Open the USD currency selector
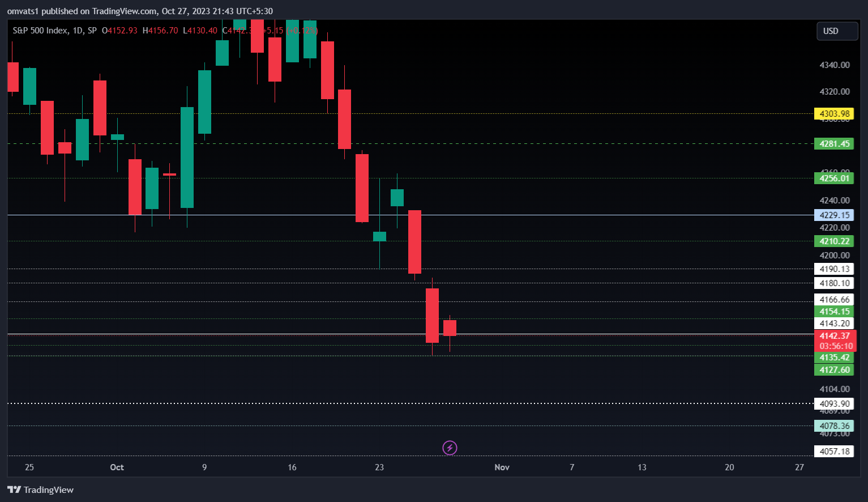The width and height of the screenshot is (868, 502). [837, 31]
